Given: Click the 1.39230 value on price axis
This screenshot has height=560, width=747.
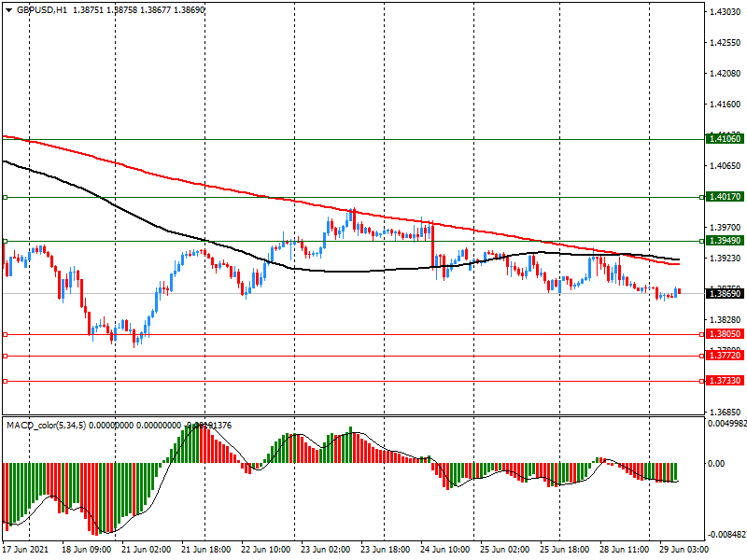Looking at the screenshot, I should pos(726,259).
